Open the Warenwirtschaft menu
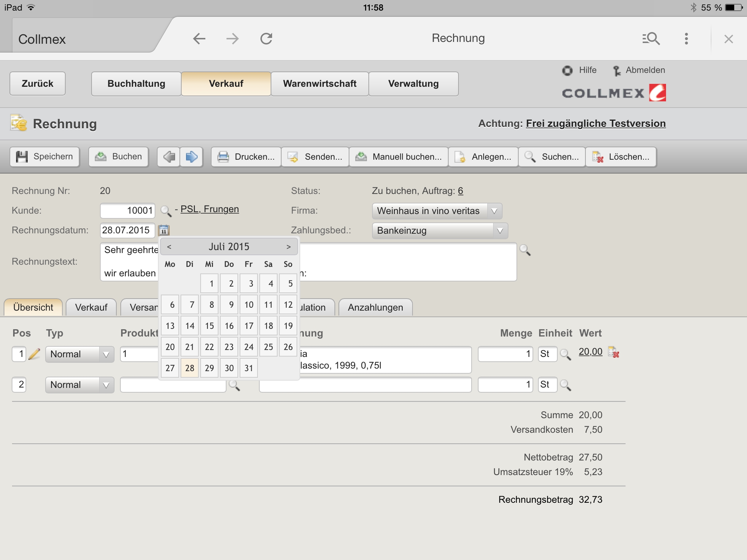 (320, 83)
